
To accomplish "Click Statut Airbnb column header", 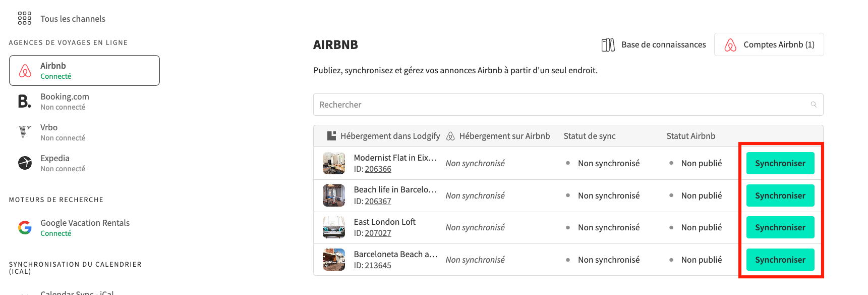I will 690,136.
